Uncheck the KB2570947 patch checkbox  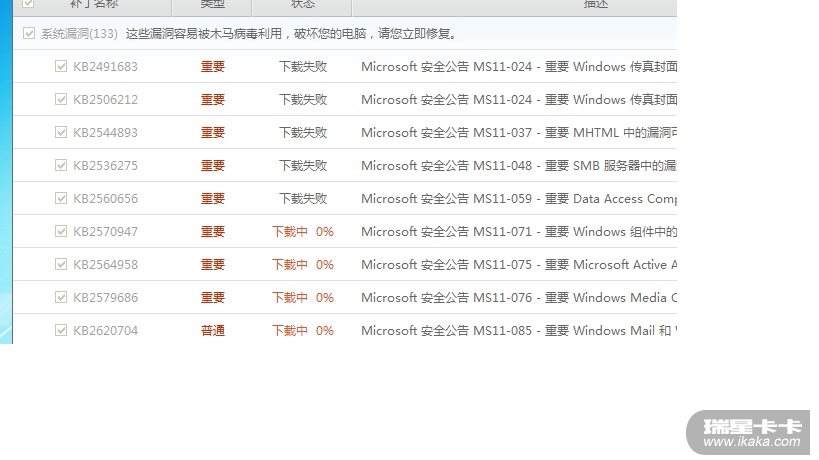[x=61, y=231]
